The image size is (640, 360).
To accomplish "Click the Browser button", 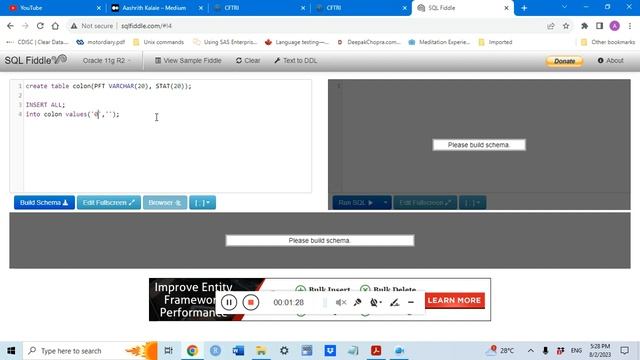I will pyautogui.click(x=165, y=202).
